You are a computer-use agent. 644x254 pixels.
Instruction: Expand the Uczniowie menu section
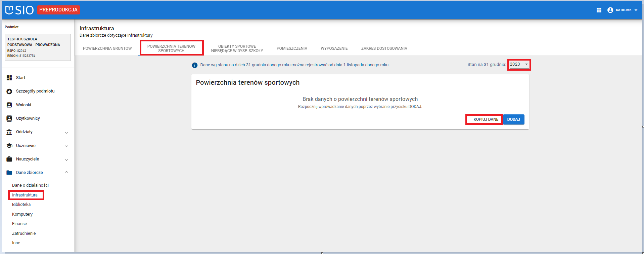click(66, 146)
